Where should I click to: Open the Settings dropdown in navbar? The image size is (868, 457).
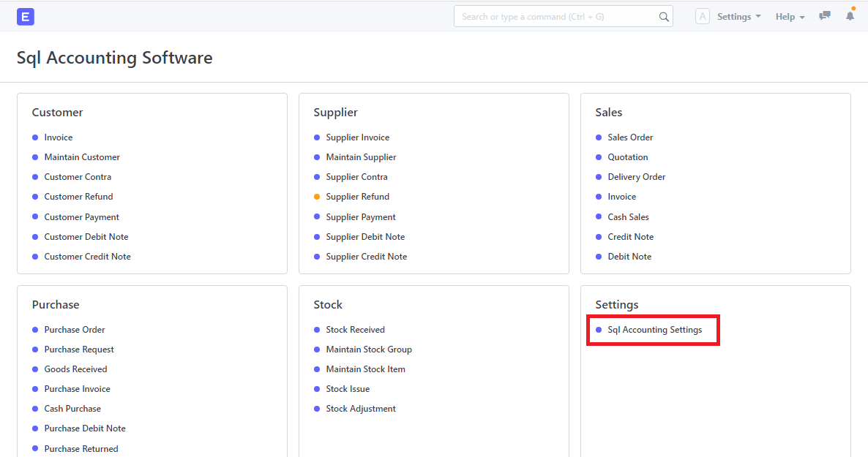tap(739, 17)
